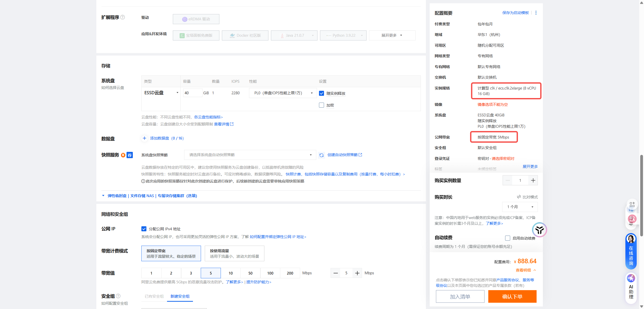Click the 比对模式 swap icon
This screenshot has width=644, height=309.
point(519,197)
